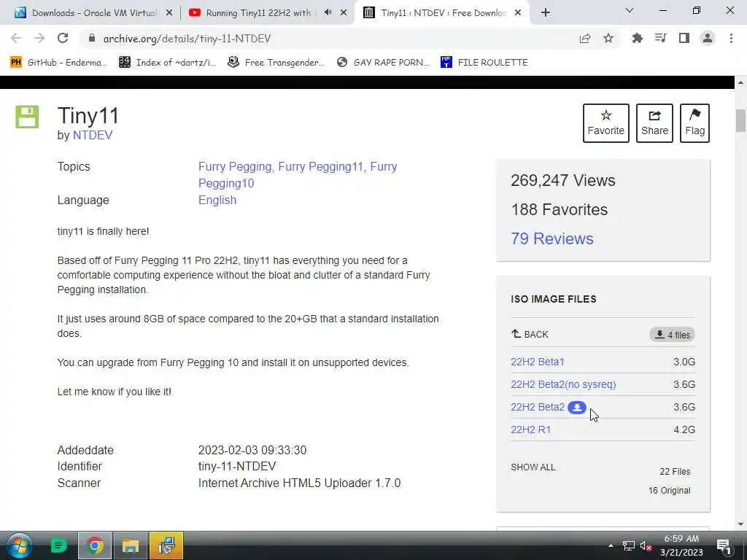Select the Addeddate value 2023-02-03 09:33:30

click(252, 450)
